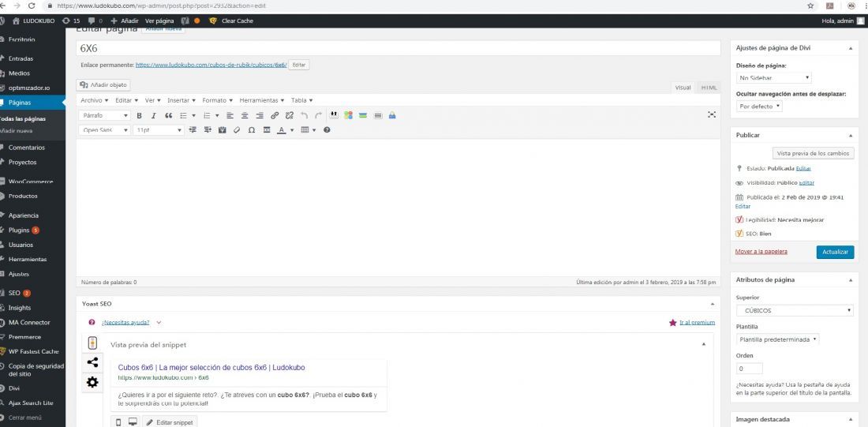Click the Orden number field

(x=750, y=369)
